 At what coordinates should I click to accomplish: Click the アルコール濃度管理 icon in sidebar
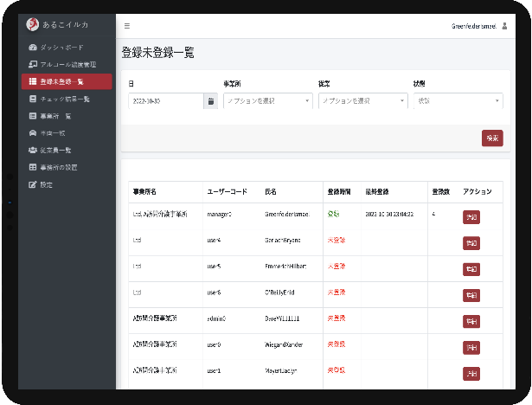[33, 64]
